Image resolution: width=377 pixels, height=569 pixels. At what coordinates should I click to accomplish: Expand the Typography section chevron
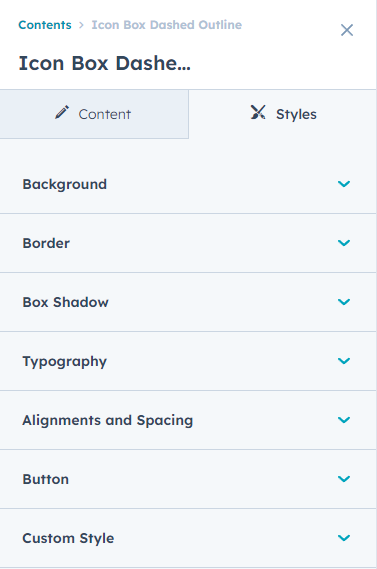(344, 361)
